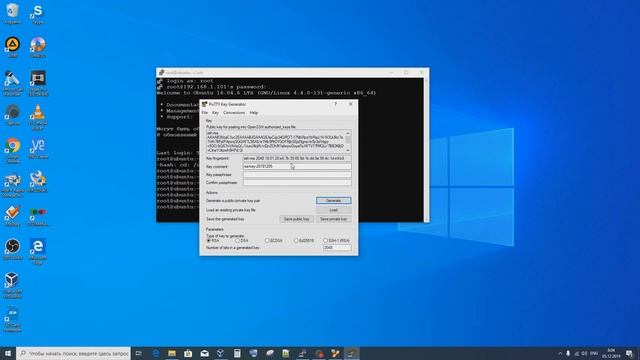Open the Key menu in PuTTYgen
640x360 pixels.
(x=215, y=113)
